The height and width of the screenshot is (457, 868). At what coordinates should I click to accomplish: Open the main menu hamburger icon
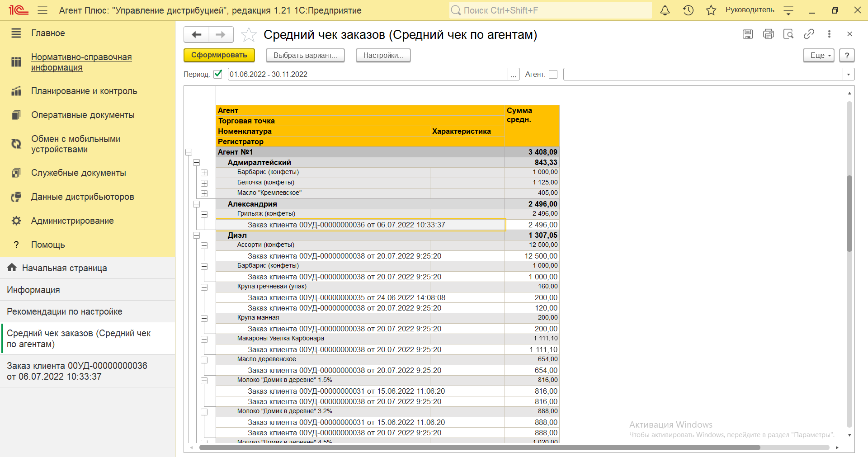[42, 10]
